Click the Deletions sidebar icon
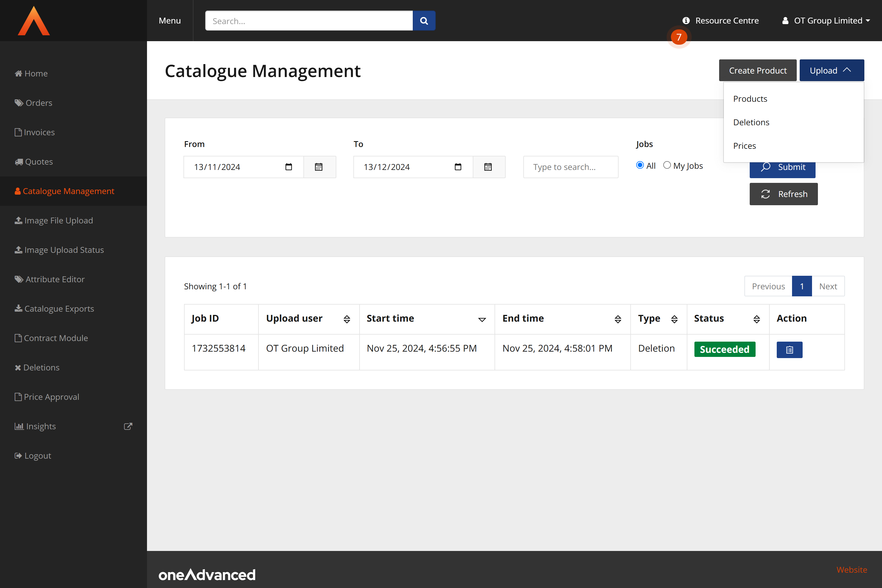 click(17, 367)
